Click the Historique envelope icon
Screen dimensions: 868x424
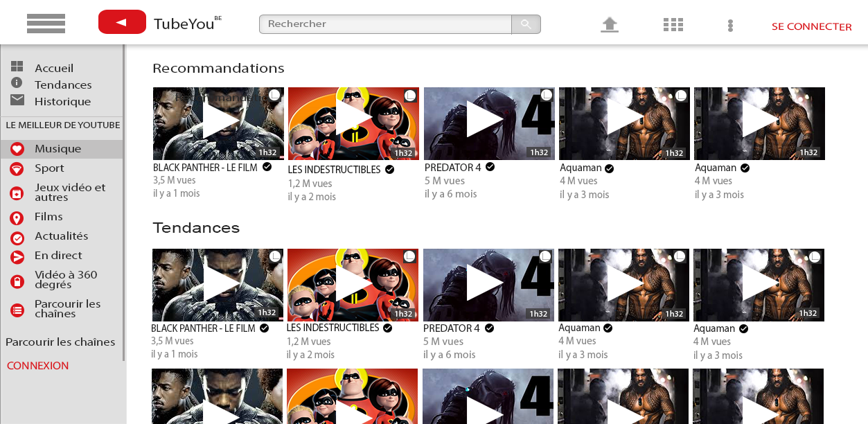17,100
